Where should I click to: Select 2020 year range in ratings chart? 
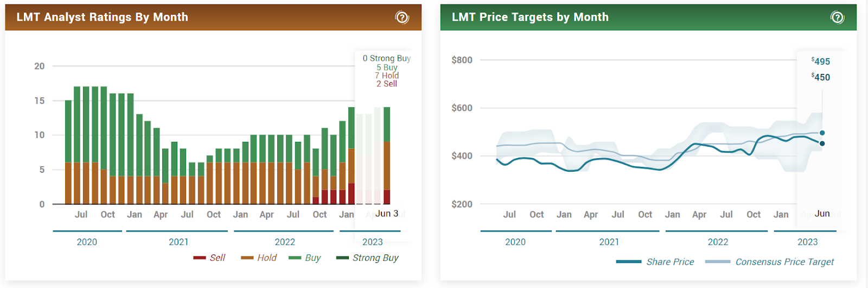pyautogui.click(x=87, y=242)
